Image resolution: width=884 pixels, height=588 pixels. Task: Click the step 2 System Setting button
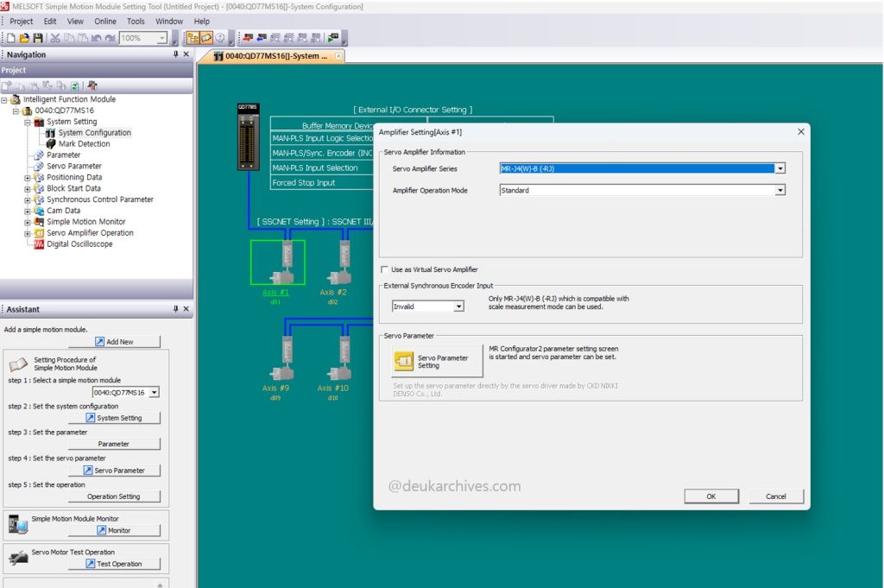click(115, 418)
